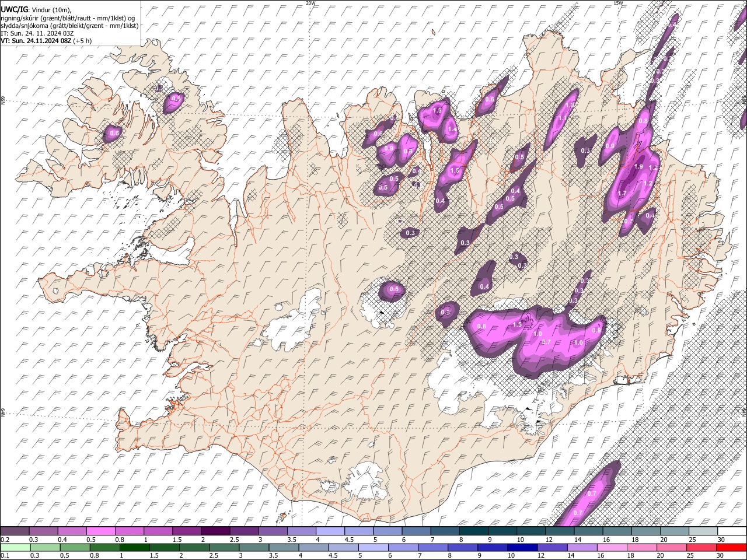
Task: Click the '15W' longitude label
Action: [618, 3]
